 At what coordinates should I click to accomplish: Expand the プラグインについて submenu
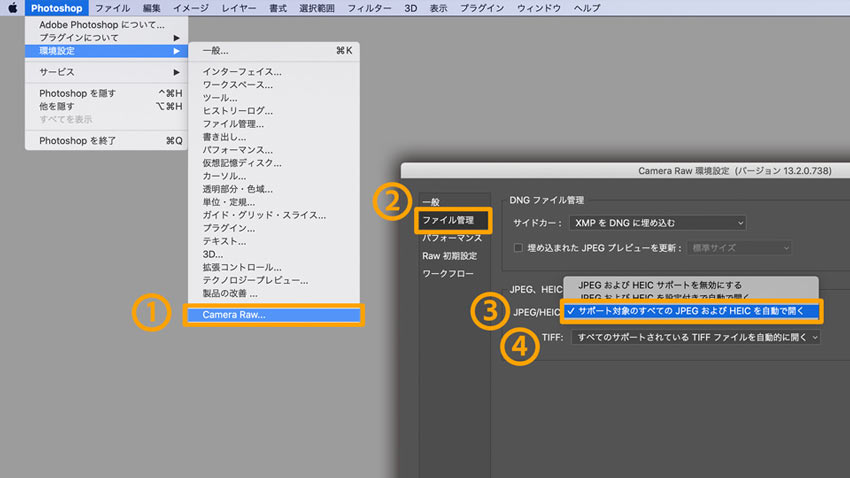pyautogui.click(x=106, y=38)
